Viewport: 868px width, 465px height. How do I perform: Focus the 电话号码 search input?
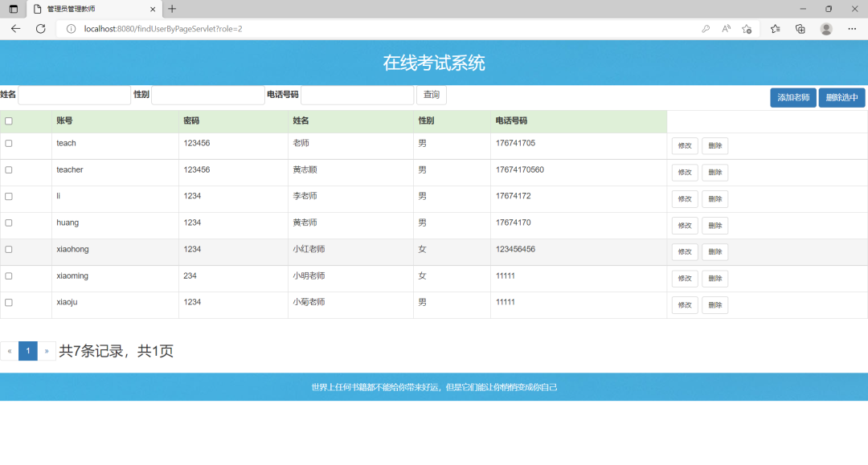(358, 95)
